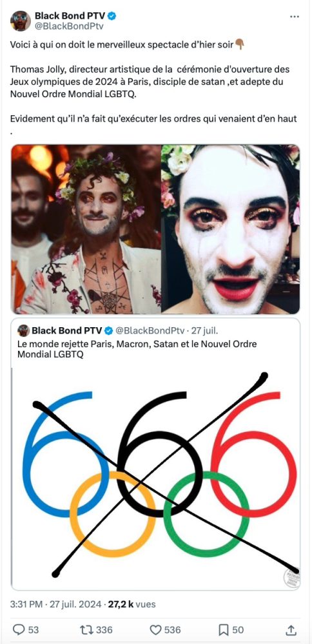Like the post with heart icon
This screenshot has height=644, width=312.
tap(155, 630)
